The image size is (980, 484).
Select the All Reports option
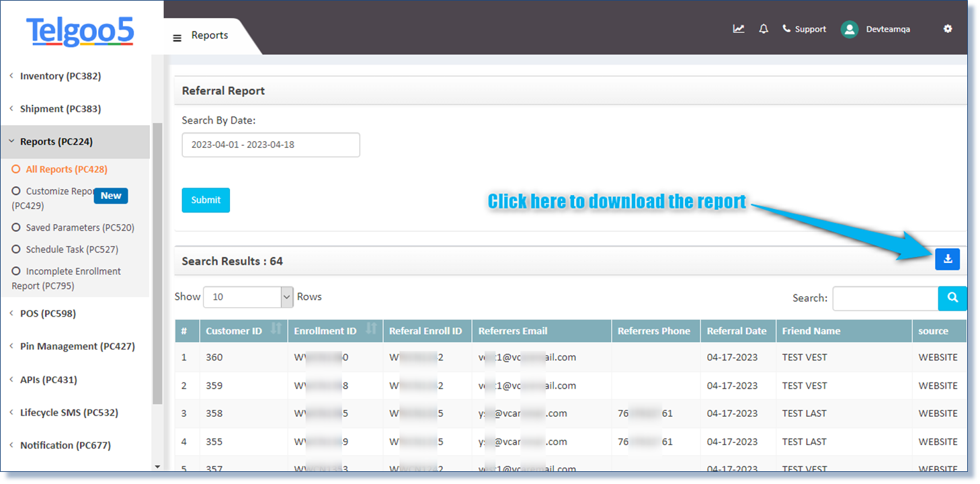pos(67,169)
